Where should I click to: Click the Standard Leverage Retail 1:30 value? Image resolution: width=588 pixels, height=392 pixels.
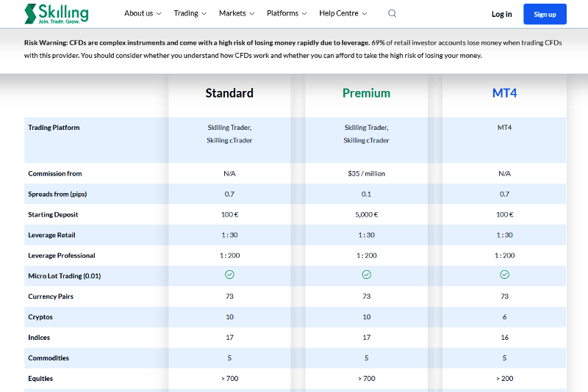(229, 235)
